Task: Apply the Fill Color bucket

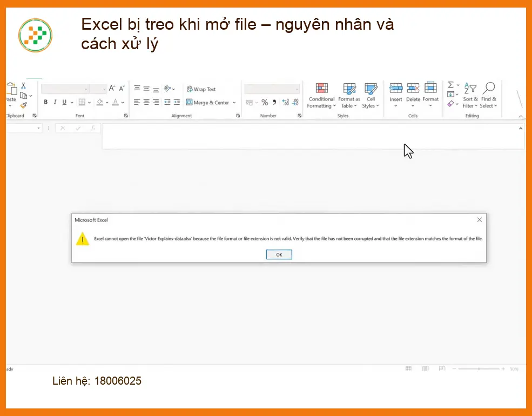Action: point(100,102)
